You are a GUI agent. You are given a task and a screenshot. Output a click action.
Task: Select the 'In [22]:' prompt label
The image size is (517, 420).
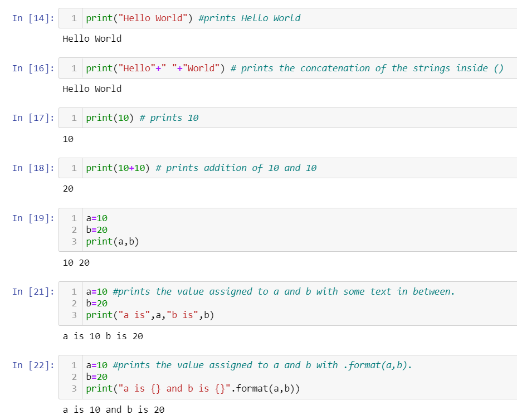click(33, 365)
